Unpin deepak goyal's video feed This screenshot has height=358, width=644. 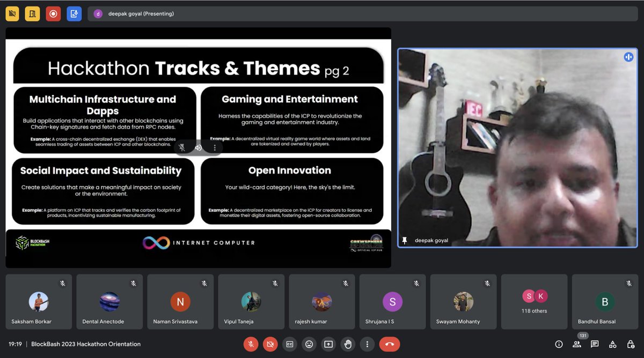pyautogui.click(x=405, y=240)
